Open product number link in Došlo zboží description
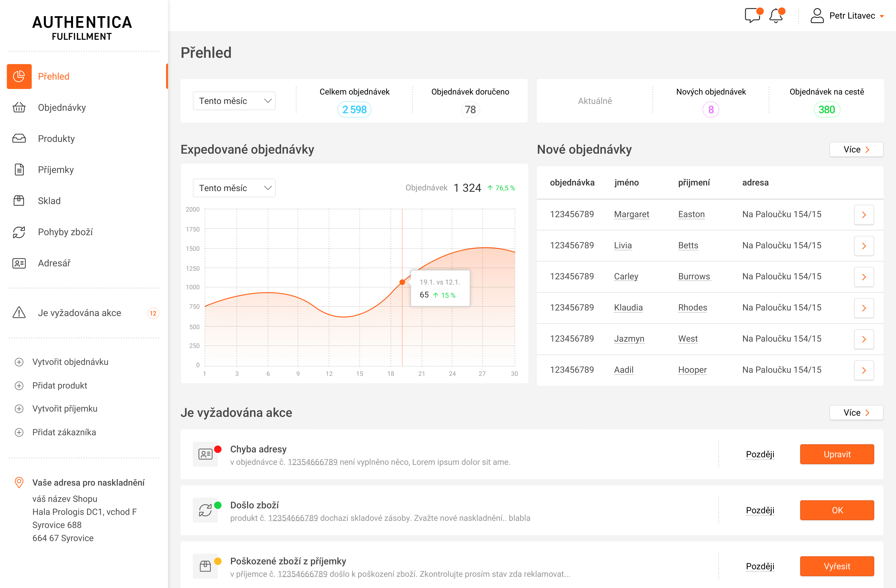This screenshot has height=588, width=896. coord(293,518)
